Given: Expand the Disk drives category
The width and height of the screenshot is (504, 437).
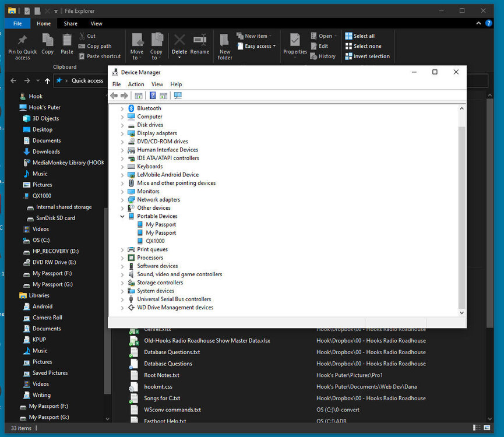Looking at the screenshot, I should point(122,125).
